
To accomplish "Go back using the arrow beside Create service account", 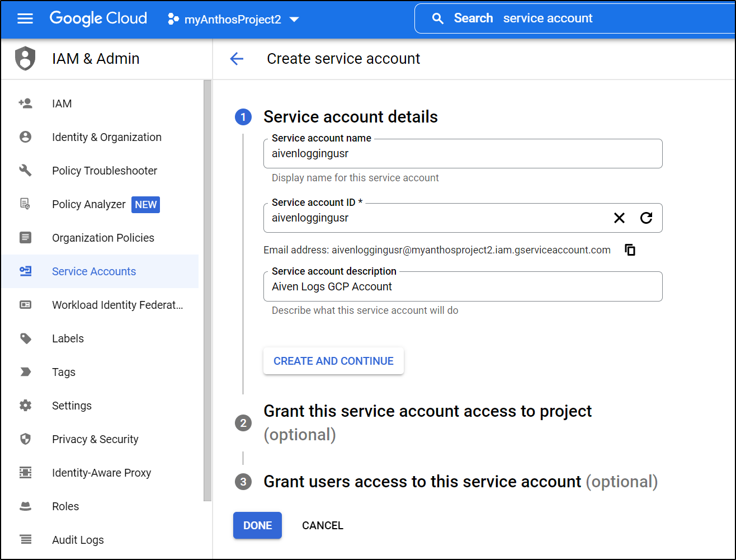I will click(237, 59).
